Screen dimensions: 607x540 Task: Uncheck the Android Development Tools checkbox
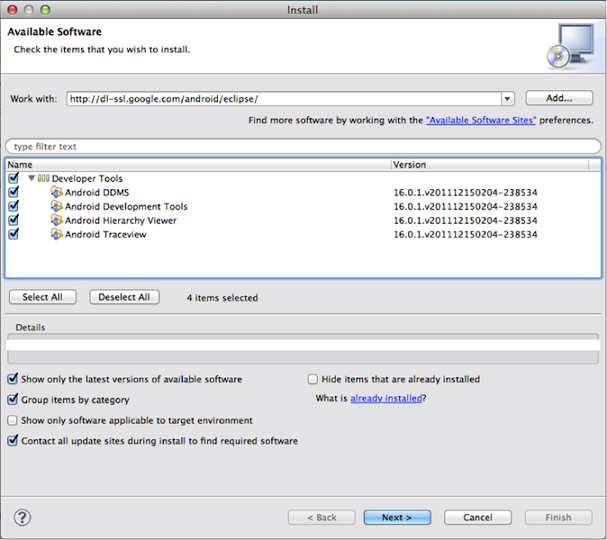tap(13, 206)
